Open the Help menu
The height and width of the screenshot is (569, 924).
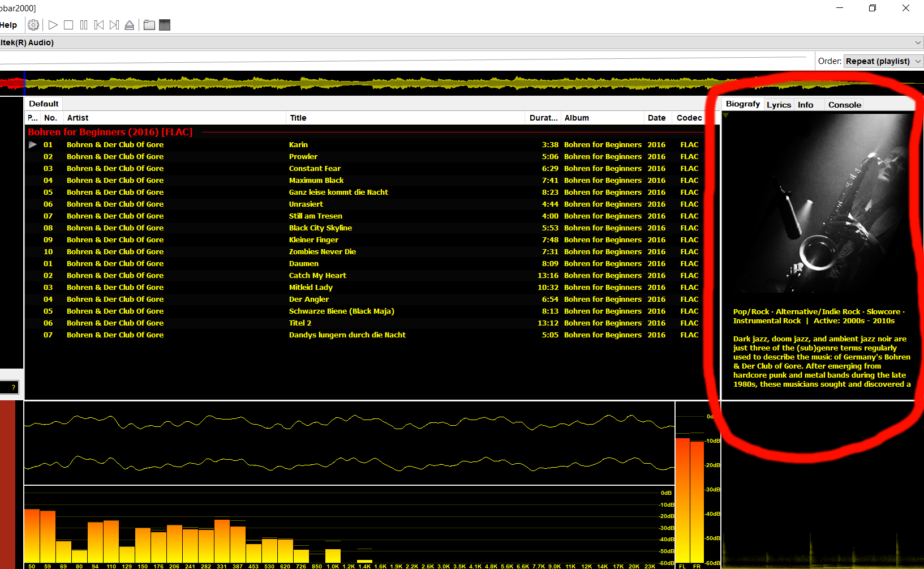pyautogui.click(x=8, y=25)
